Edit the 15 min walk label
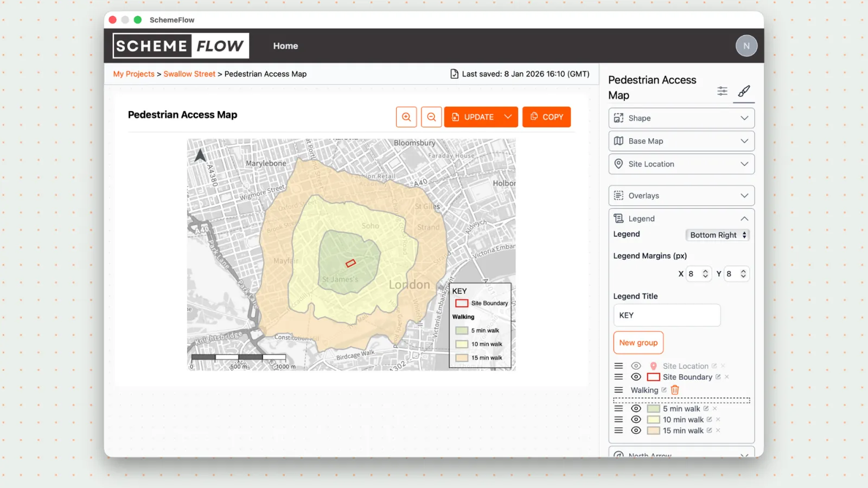Image resolution: width=868 pixels, height=488 pixels. (710, 430)
